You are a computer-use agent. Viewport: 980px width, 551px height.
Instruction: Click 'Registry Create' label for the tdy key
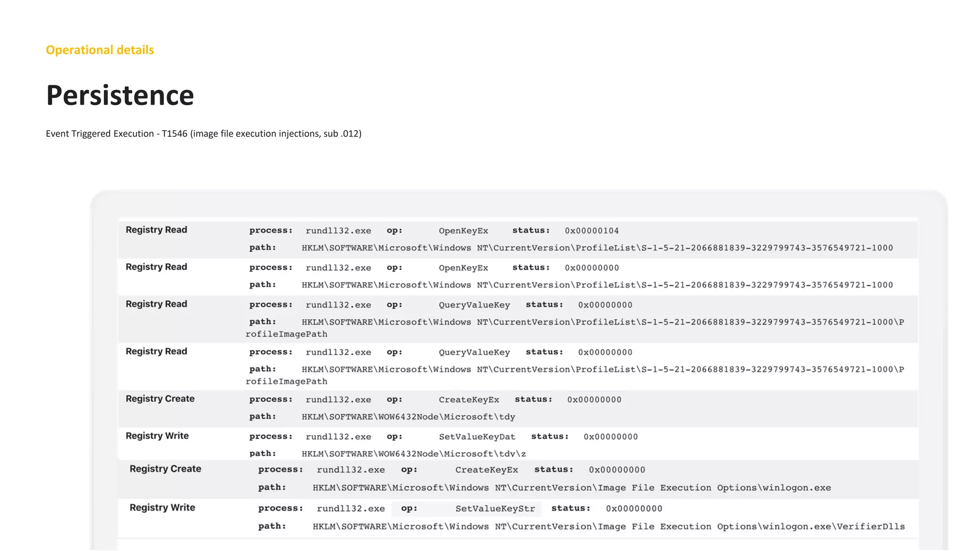coord(160,398)
